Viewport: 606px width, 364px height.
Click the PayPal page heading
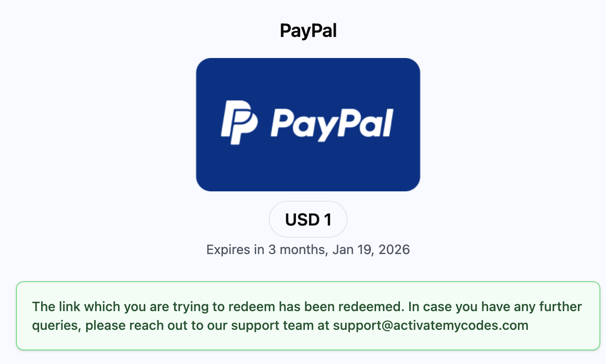(x=308, y=31)
